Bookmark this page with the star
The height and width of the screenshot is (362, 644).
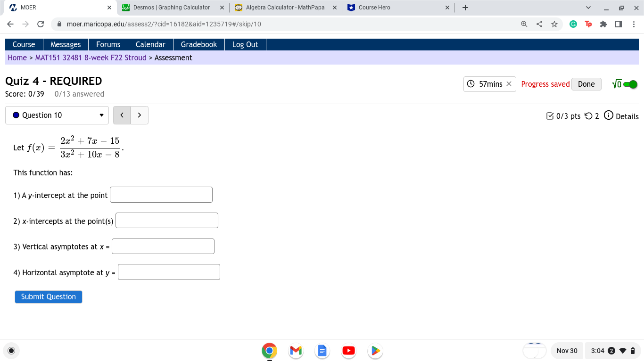pos(554,24)
